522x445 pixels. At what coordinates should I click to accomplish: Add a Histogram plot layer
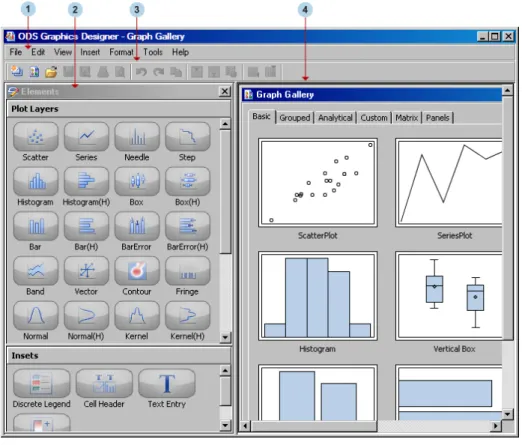click(36, 181)
